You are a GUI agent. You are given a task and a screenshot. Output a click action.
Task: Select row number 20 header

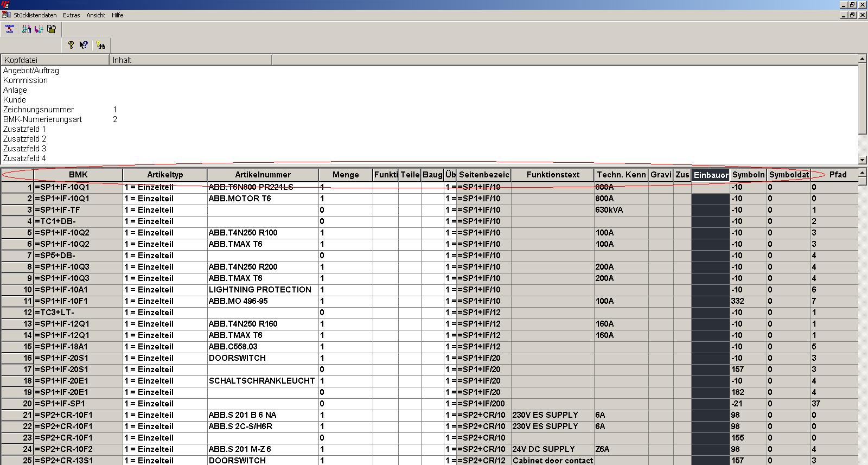point(17,404)
